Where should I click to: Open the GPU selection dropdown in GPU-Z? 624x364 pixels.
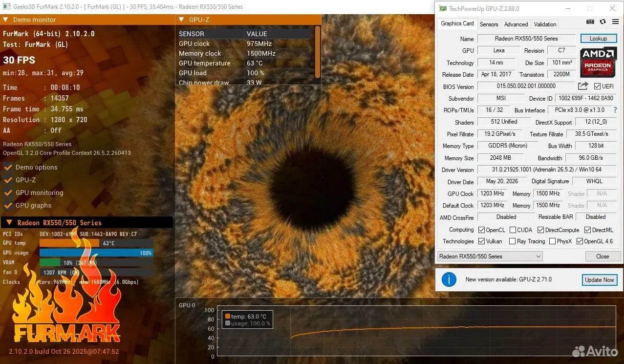(x=490, y=257)
